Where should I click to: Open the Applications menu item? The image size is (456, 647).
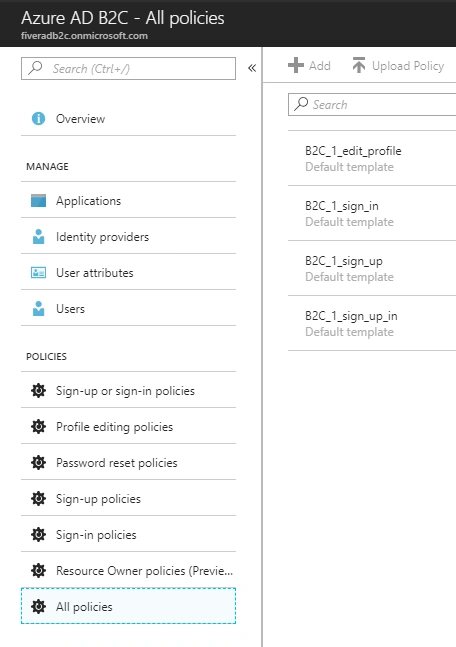click(x=128, y=201)
